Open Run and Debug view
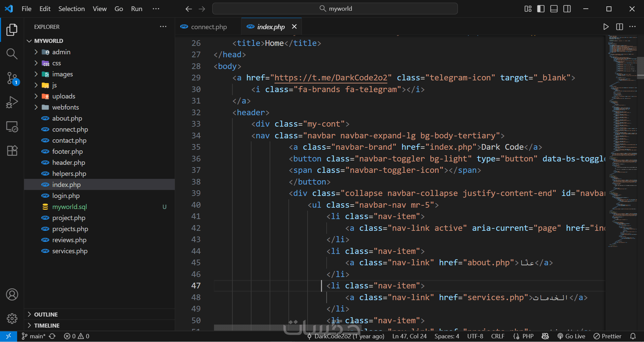644x342 pixels. [x=12, y=102]
